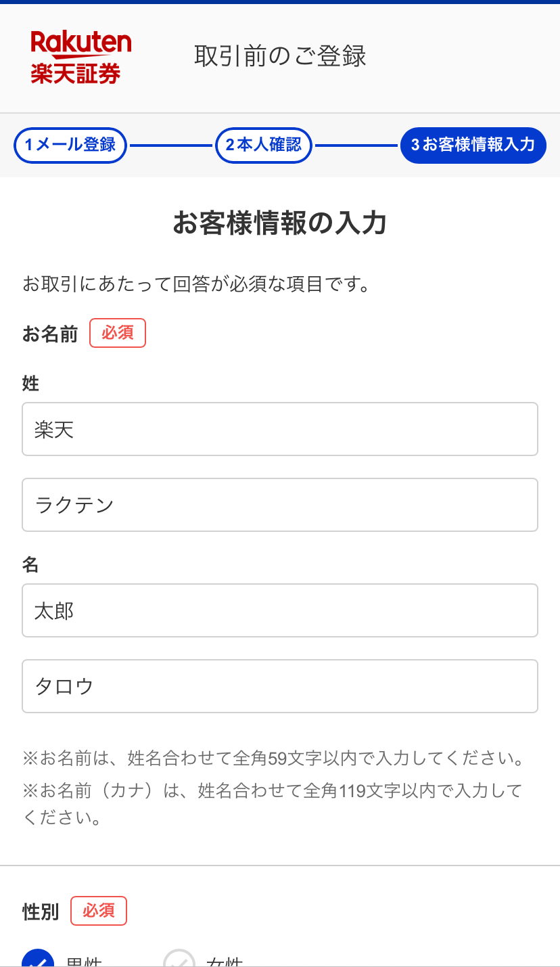This screenshot has height=967, width=560.
Task: Click the 名 field label
Action: coord(31,565)
